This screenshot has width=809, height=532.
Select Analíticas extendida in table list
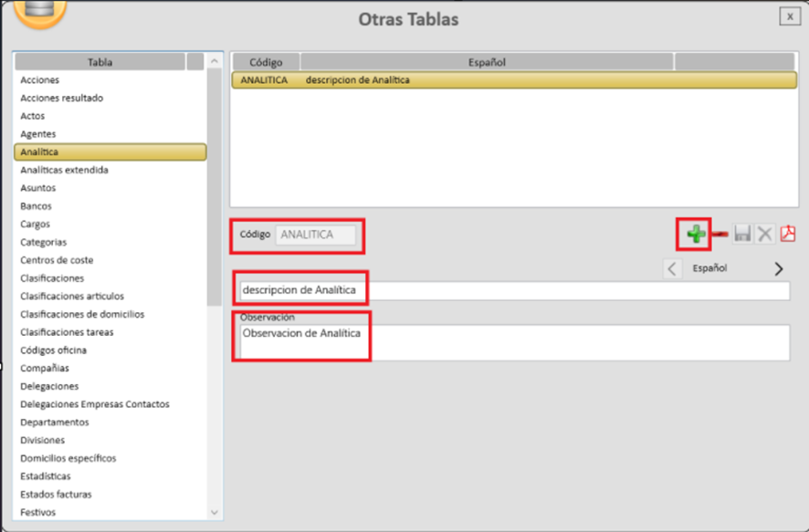64,170
